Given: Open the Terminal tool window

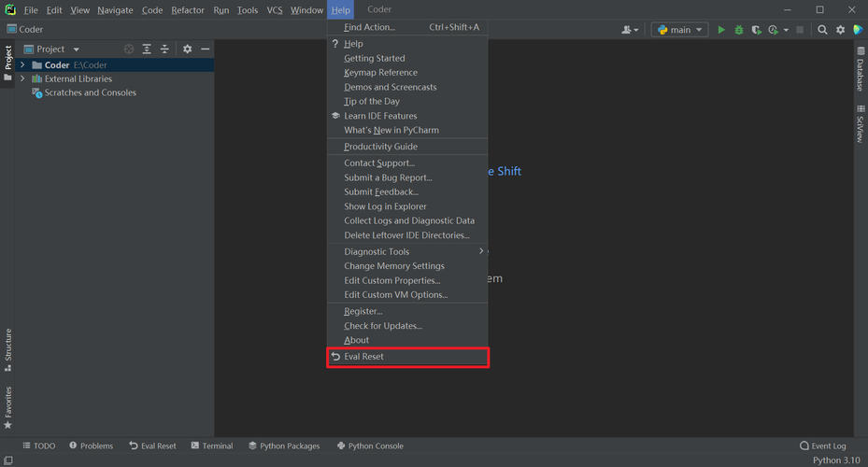Looking at the screenshot, I should [x=212, y=446].
